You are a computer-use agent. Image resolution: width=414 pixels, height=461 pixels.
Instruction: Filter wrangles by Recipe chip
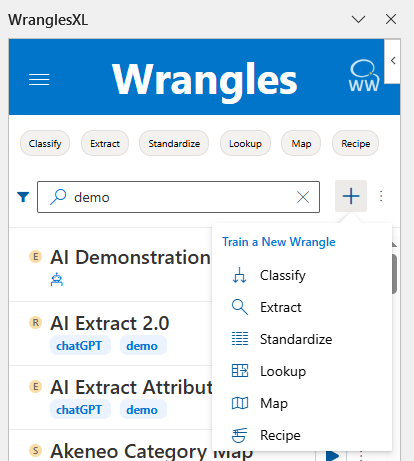(356, 143)
